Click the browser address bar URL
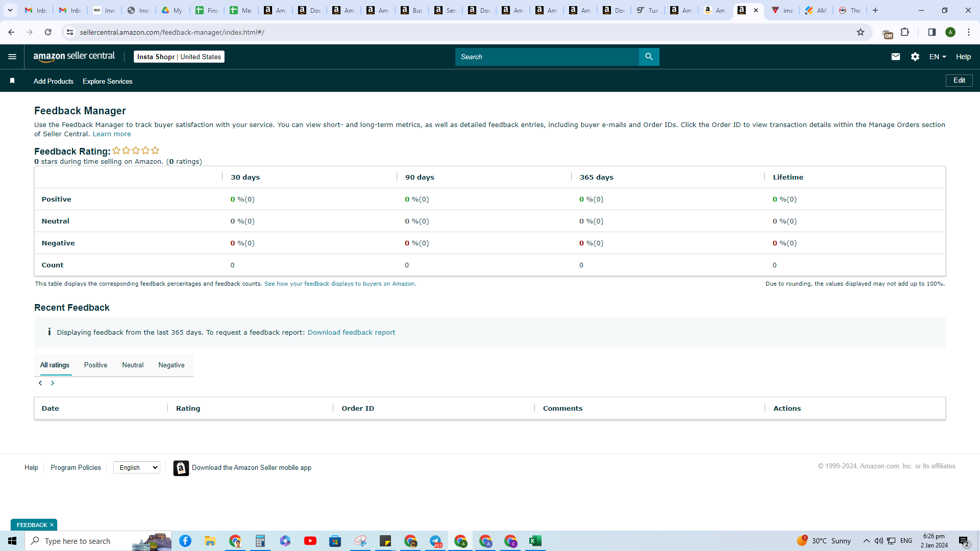 172,32
